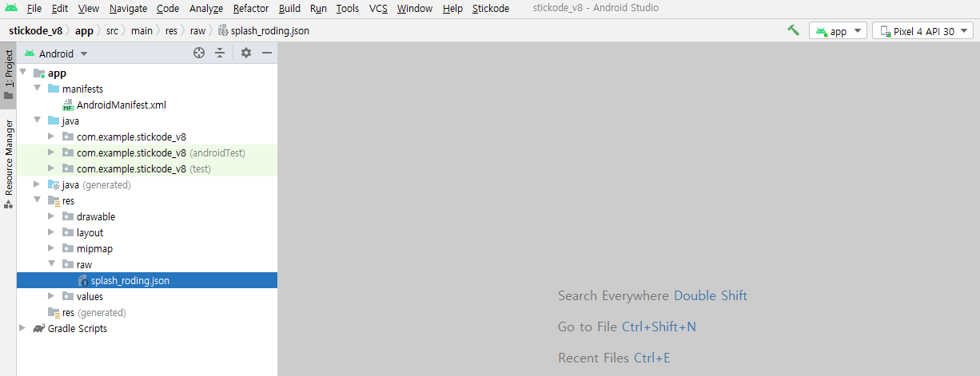Image resolution: width=980 pixels, height=376 pixels.
Task: Open the Android project view dropdown
Action: (x=56, y=53)
